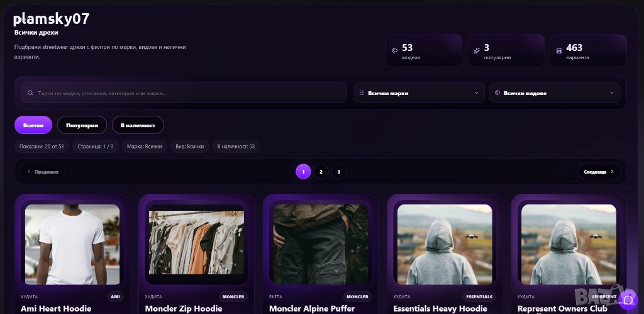Go to page 3
Image resolution: width=644 pixels, height=314 pixels.
click(338, 172)
